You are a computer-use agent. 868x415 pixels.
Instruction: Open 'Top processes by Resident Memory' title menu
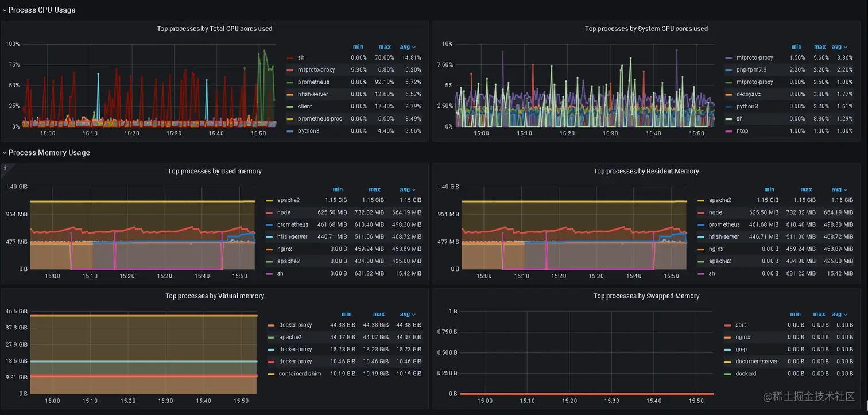coord(646,171)
